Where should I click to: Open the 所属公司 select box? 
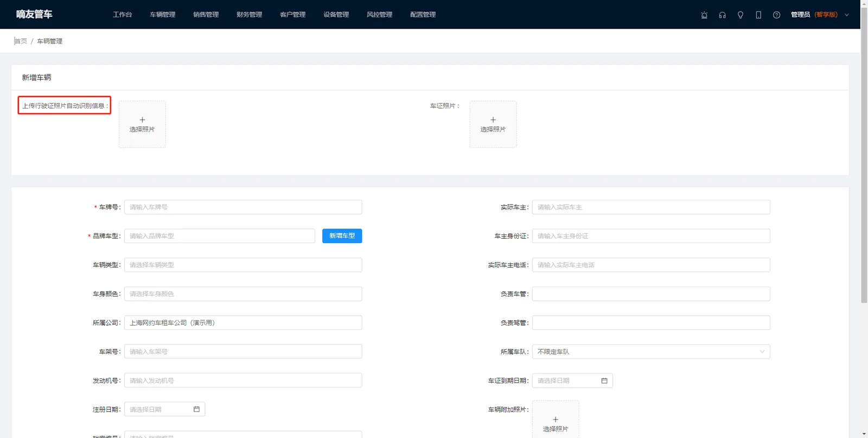tap(243, 322)
